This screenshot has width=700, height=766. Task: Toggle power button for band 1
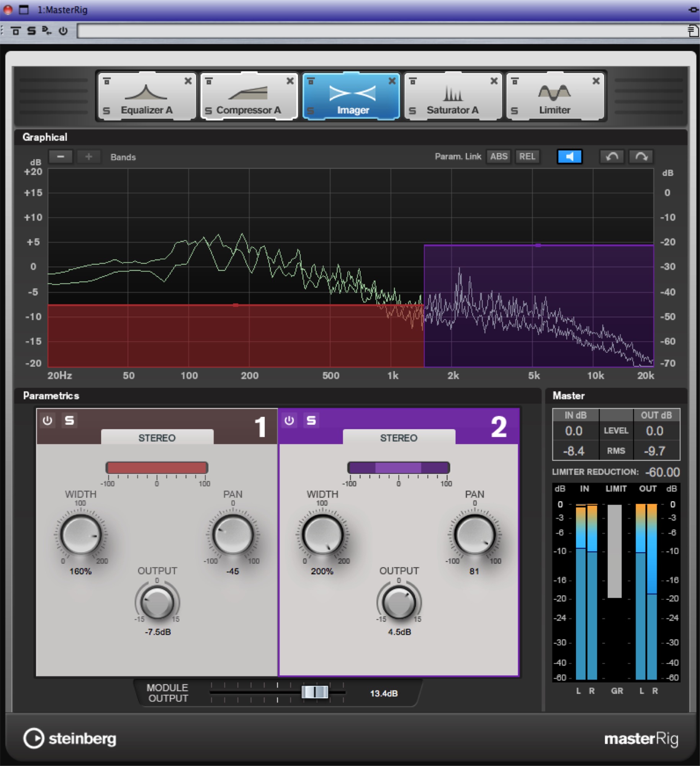tap(47, 421)
